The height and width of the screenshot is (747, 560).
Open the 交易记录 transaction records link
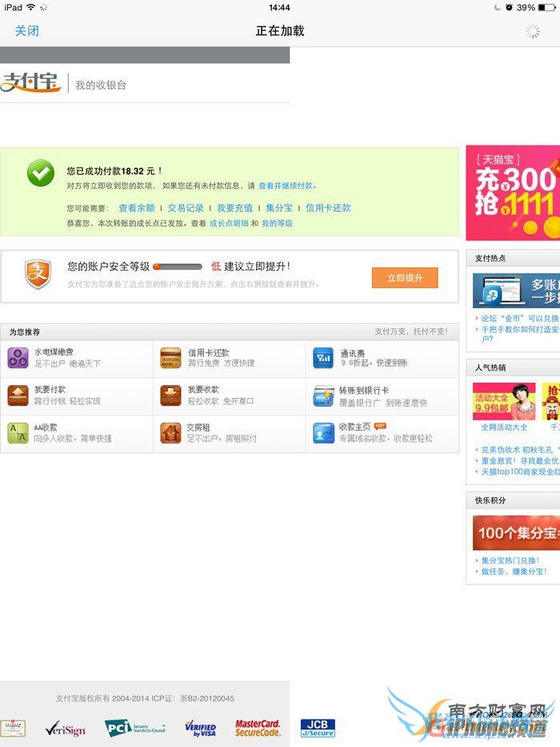(186, 207)
